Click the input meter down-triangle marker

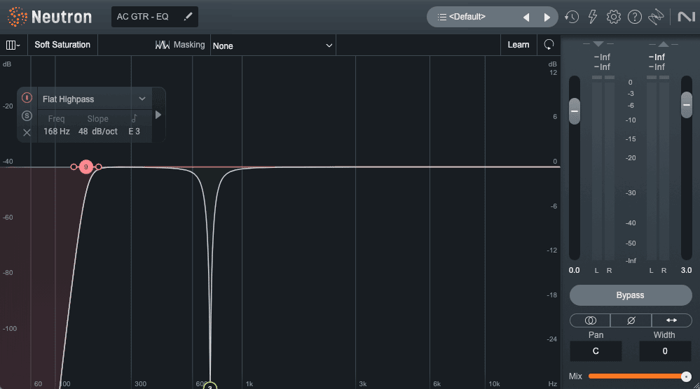click(x=598, y=44)
